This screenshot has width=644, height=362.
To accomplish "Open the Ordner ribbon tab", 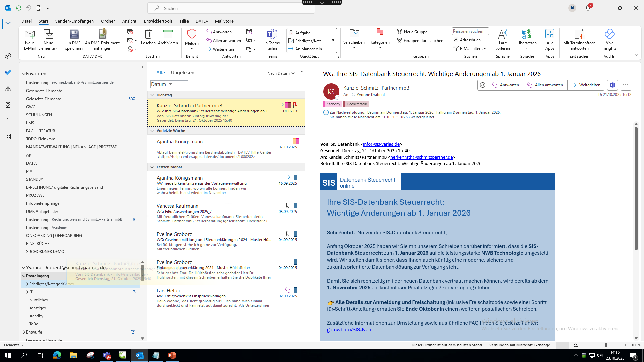I will point(108,21).
